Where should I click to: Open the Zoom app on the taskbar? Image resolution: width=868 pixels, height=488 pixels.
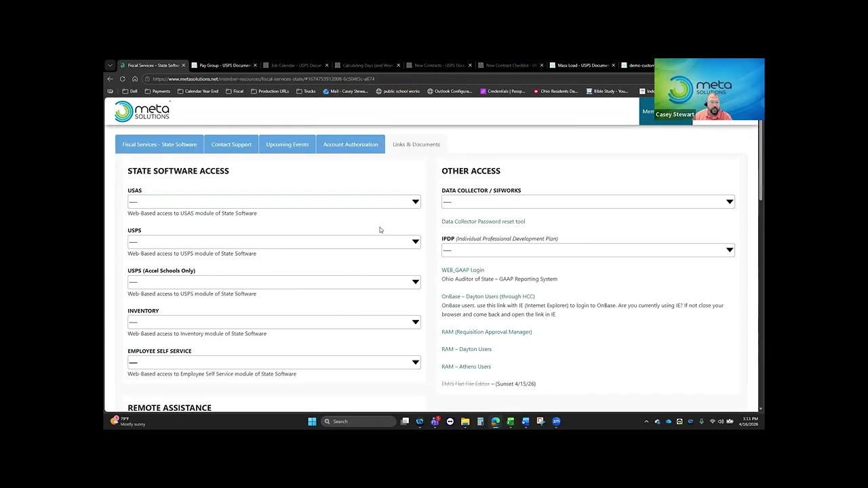(x=556, y=422)
